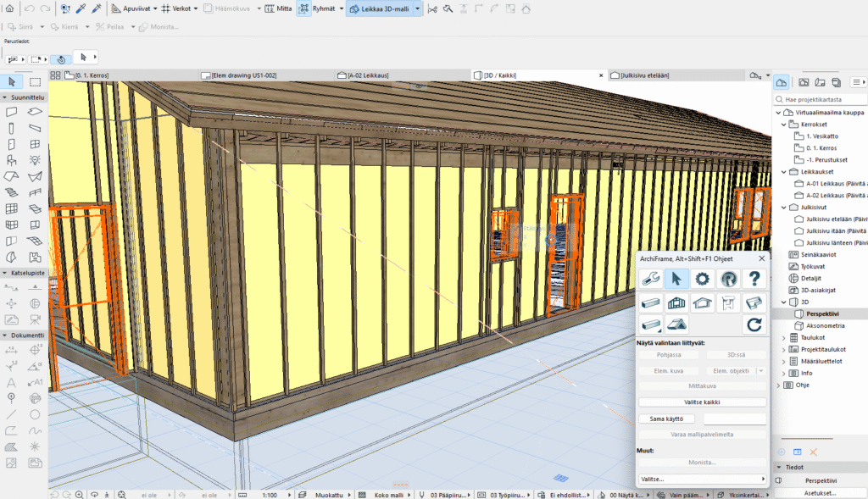
Task: Open Verkot dropdown arrow
Action: [x=196, y=8]
